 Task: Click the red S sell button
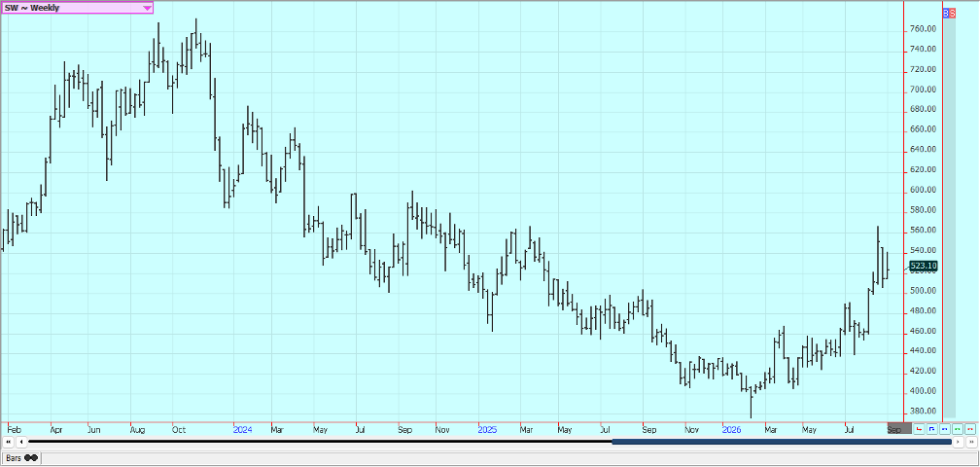[x=953, y=13]
